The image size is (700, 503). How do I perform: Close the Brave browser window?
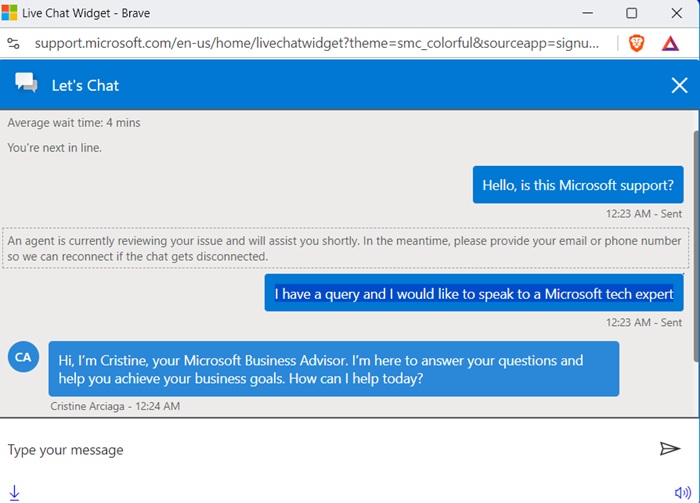(677, 13)
